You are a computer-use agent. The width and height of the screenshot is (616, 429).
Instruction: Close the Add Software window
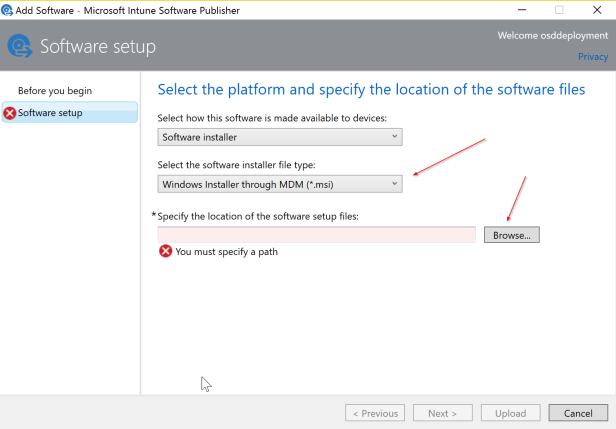pos(597,10)
